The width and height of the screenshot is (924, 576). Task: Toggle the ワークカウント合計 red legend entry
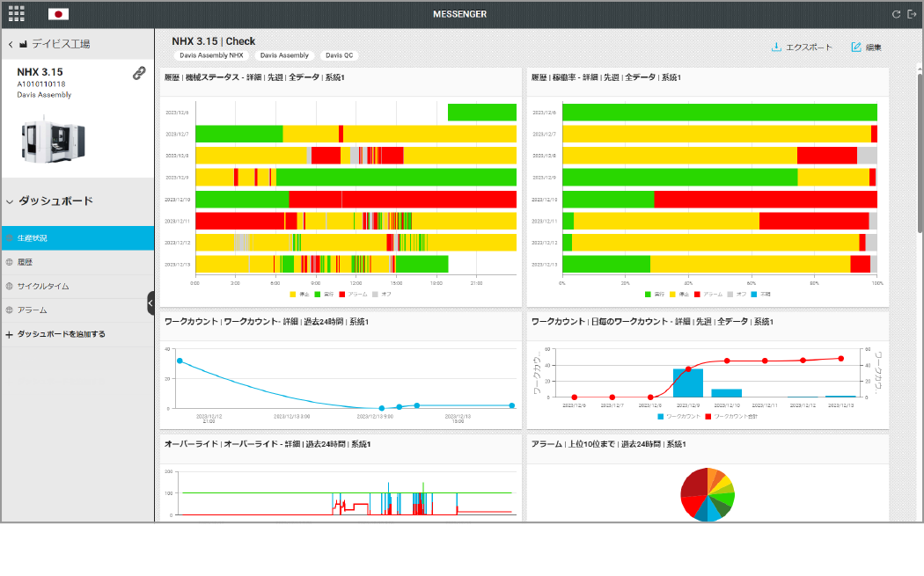tap(731, 417)
